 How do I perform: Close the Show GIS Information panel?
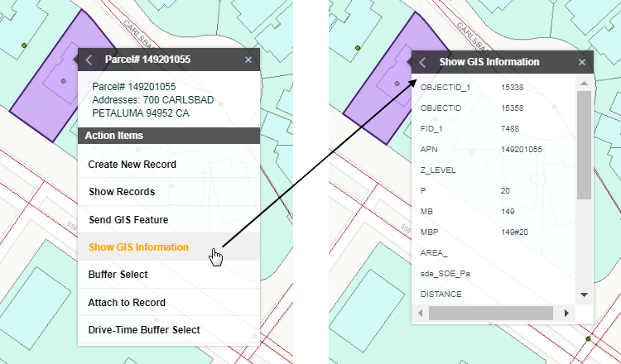coord(582,62)
